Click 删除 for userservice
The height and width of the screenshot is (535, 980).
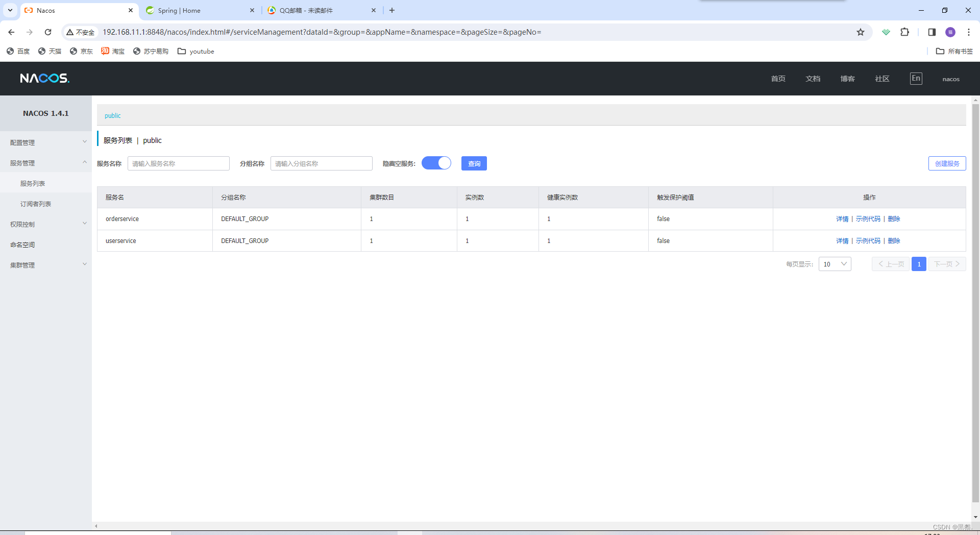coord(894,241)
